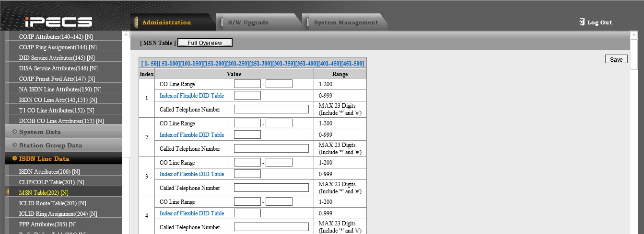The height and width of the screenshot is (234, 644).
Task: Open the System Management tab
Action: pyautogui.click(x=345, y=22)
